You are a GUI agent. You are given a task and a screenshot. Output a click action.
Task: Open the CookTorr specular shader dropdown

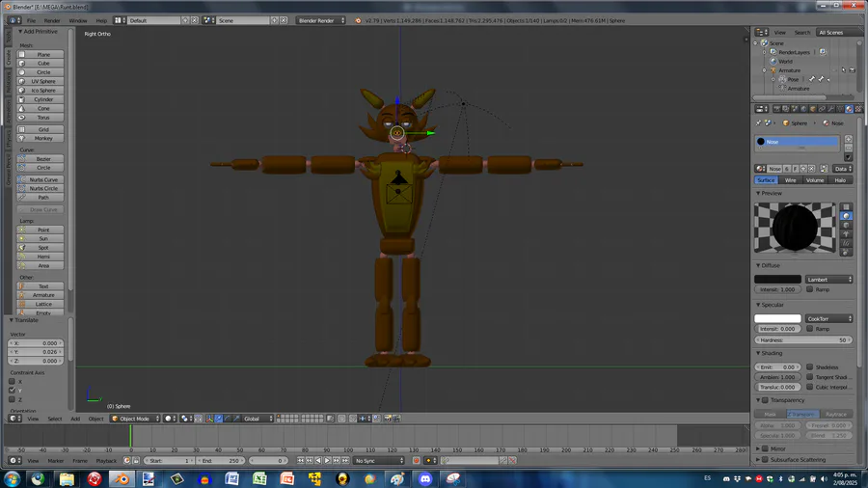pos(828,318)
